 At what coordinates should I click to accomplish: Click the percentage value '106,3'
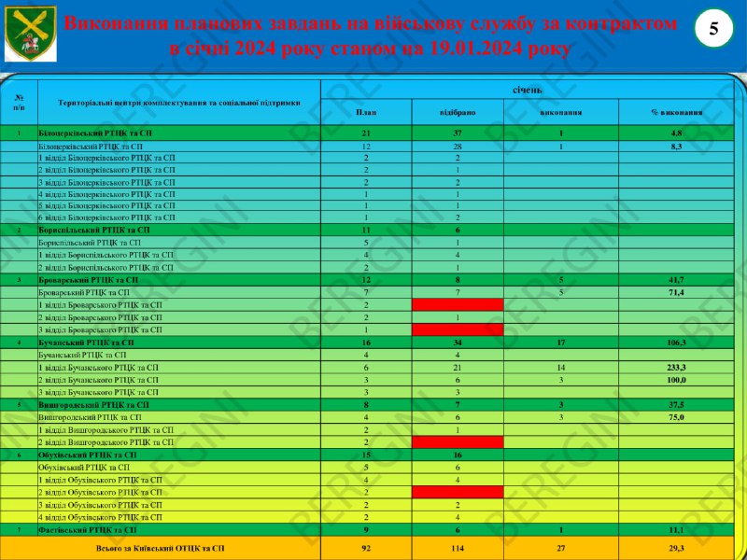point(676,343)
